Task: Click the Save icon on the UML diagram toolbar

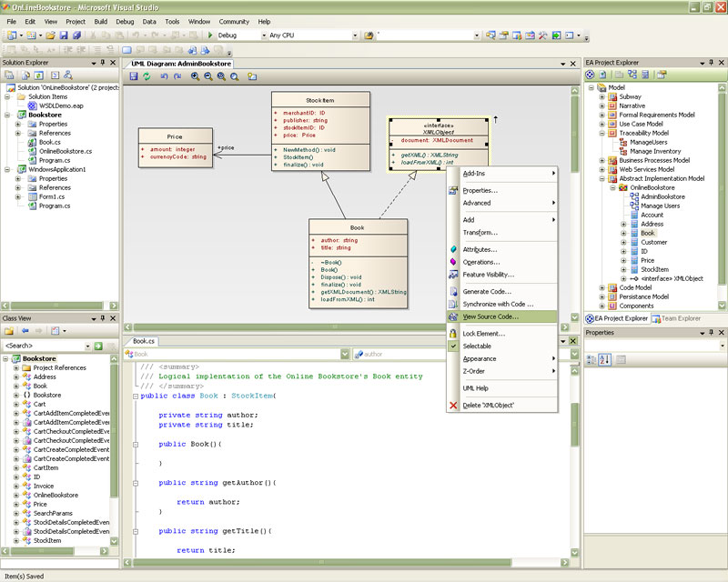Action: [133, 77]
